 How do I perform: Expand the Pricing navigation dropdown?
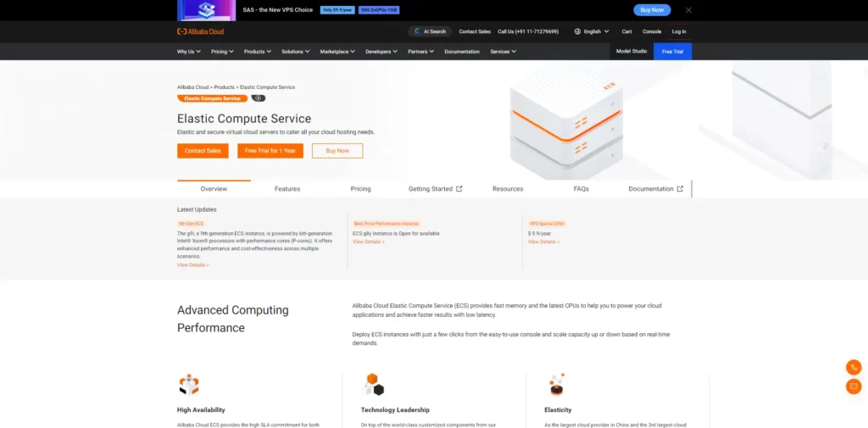tap(222, 52)
